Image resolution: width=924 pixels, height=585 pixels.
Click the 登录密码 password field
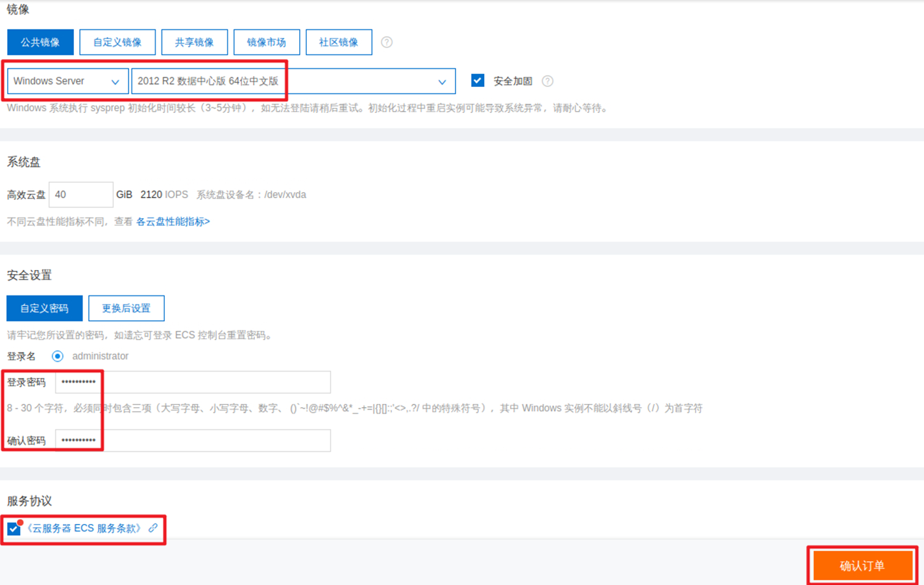coord(193,382)
